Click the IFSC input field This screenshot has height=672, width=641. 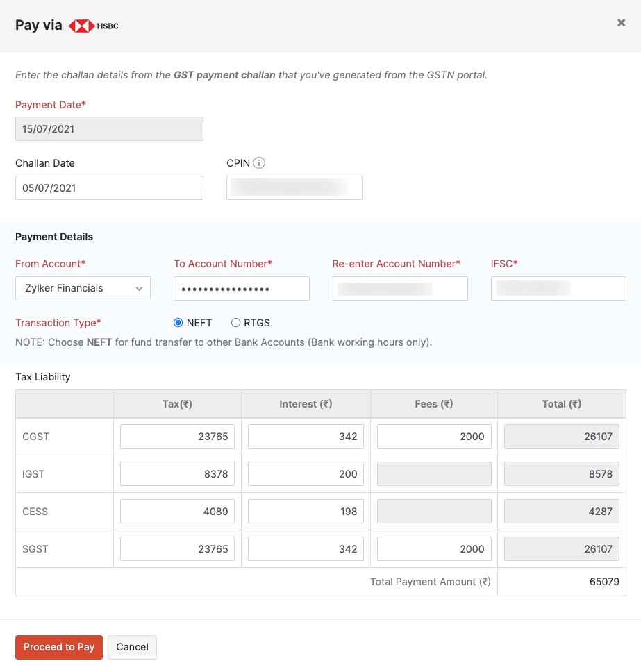[x=558, y=288]
